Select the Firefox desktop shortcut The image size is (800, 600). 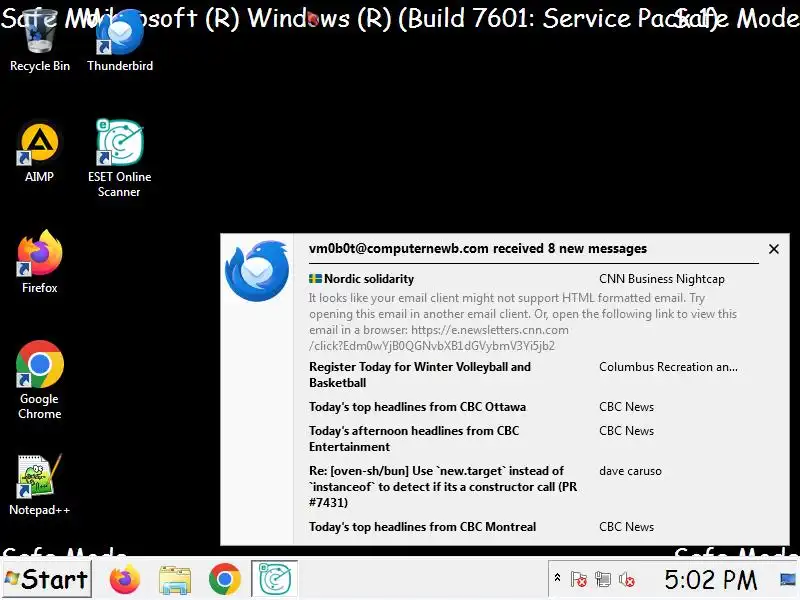[x=39, y=262]
